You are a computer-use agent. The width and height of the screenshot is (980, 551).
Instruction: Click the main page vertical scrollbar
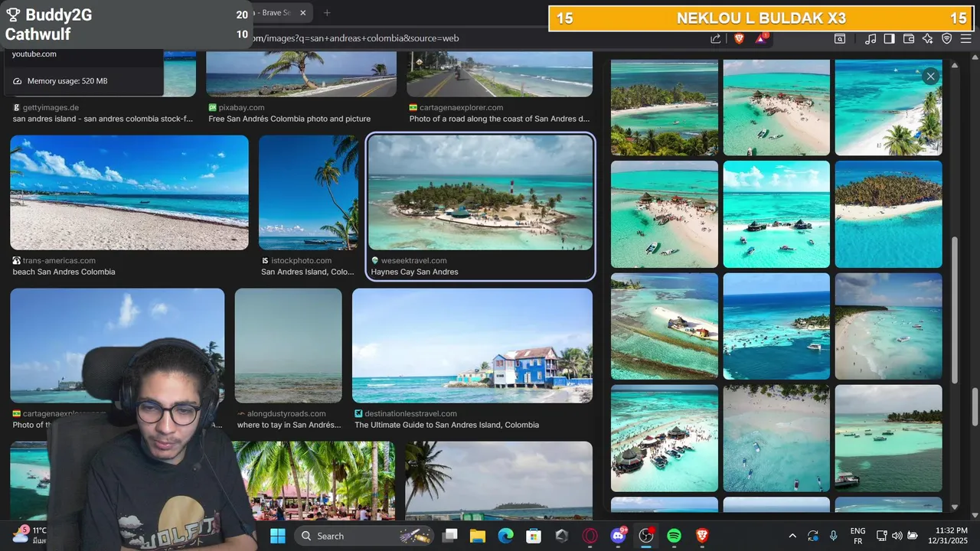tap(975, 407)
